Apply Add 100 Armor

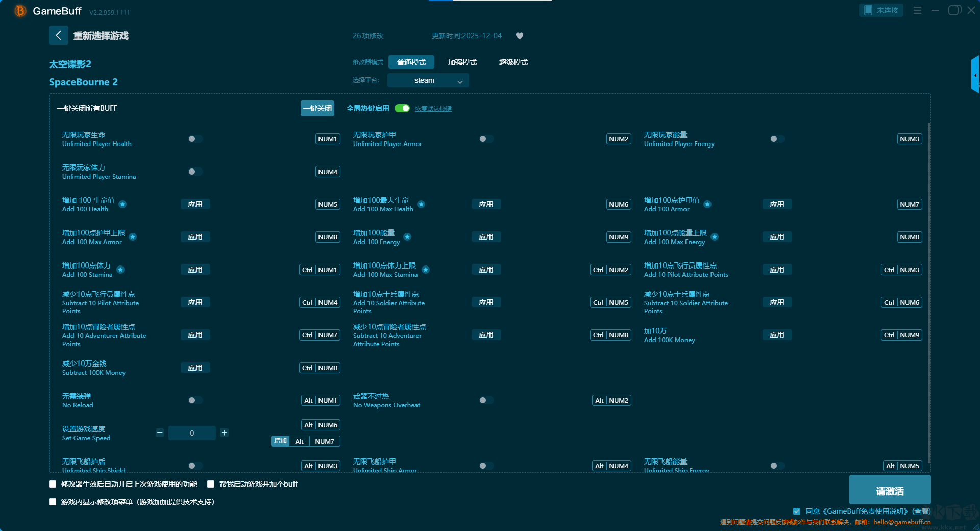click(x=777, y=204)
